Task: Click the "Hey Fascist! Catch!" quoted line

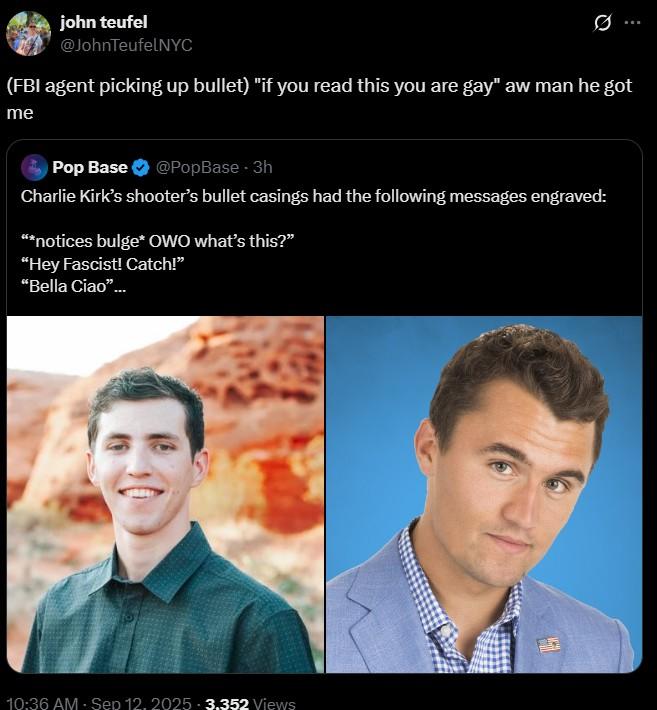Action: (x=104, y=262)
